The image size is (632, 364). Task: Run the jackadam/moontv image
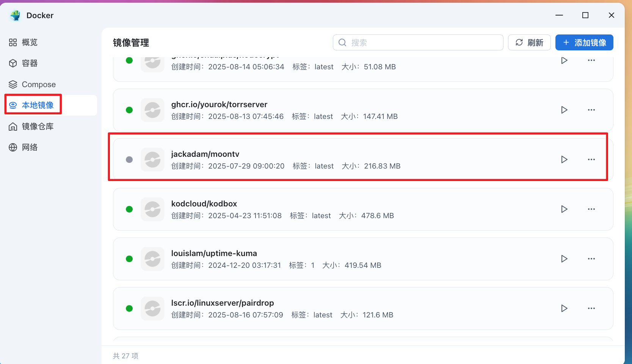click(564, 159)
